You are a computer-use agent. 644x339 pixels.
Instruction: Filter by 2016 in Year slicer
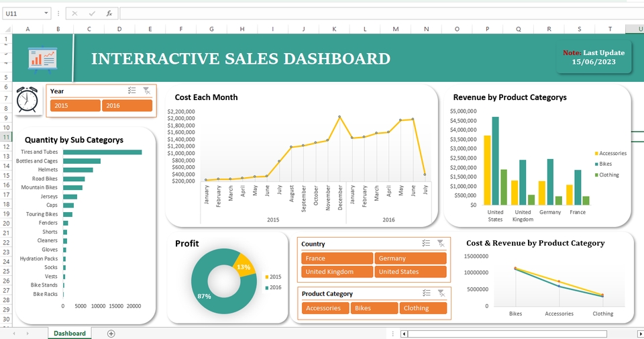[127, 105]
